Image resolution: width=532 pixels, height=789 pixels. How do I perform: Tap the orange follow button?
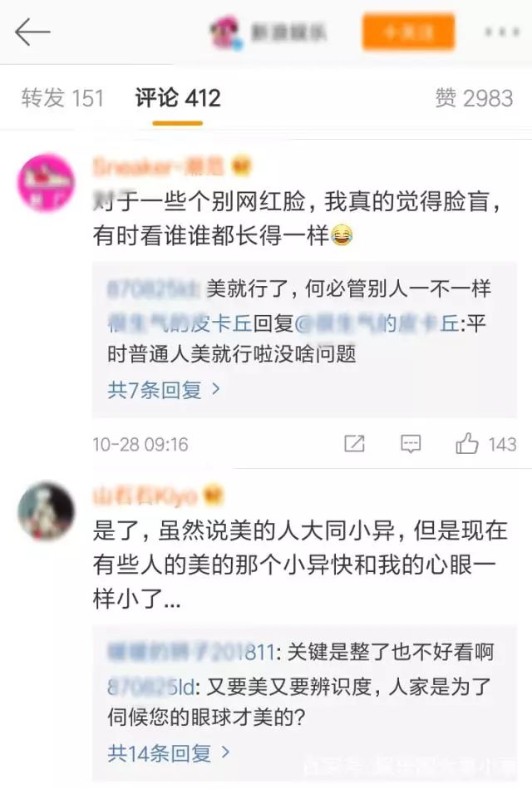408,32
